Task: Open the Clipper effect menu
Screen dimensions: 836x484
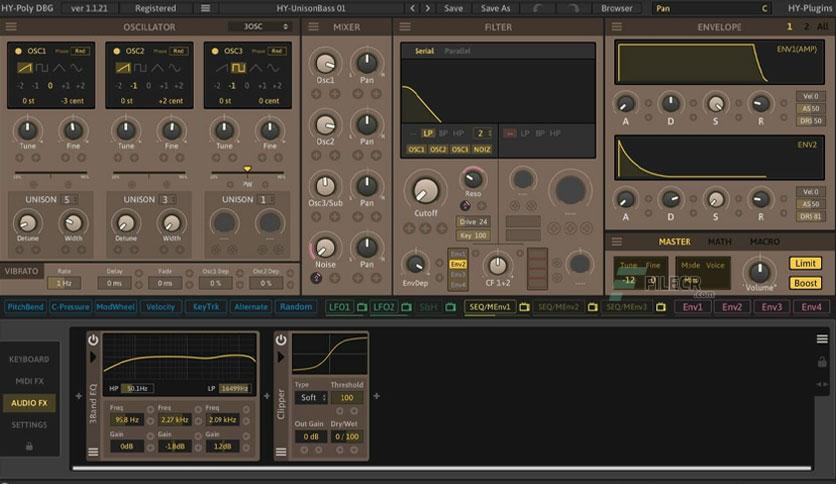Action: coord(281,452)
